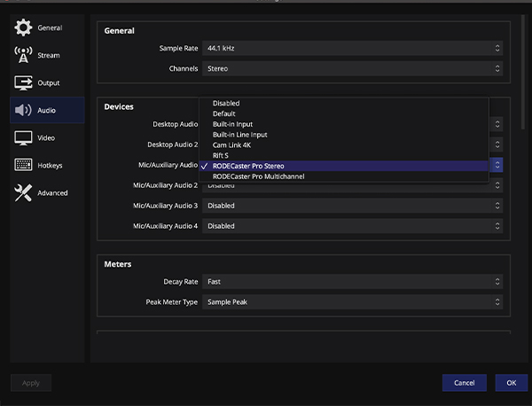
Task: Switch to Video settings label
Action: pyautogui.click(x=46, y=137)
